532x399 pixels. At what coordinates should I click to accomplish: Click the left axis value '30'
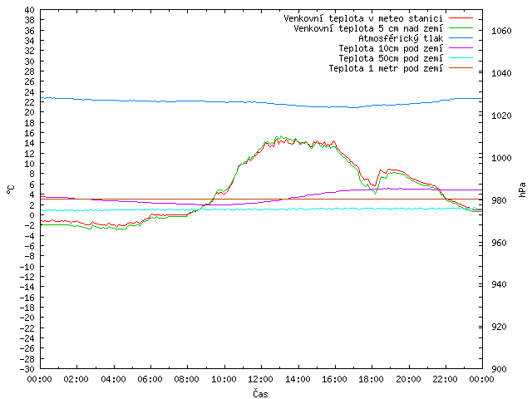[x=30, y=62]
